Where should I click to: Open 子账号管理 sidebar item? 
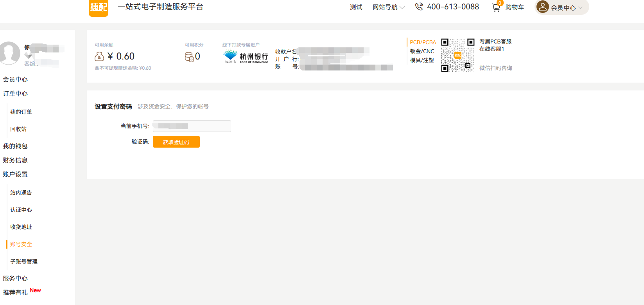[x=24, y=262]
